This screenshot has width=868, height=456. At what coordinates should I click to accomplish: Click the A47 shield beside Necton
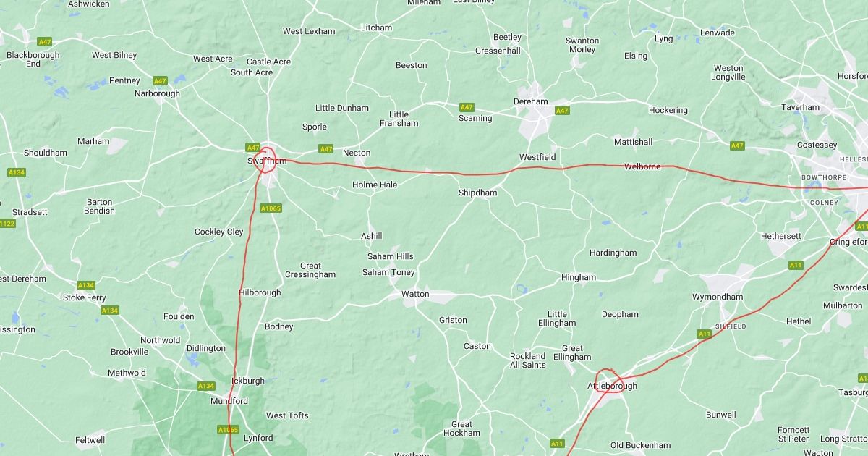coord(326,149)
